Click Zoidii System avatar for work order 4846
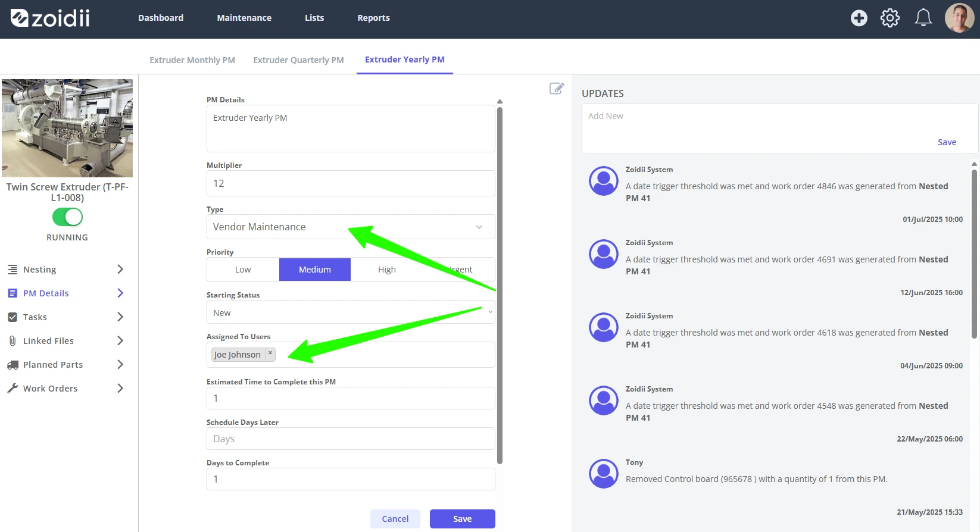The width and height of the screenshot is (980, 532). click(604, 181)
